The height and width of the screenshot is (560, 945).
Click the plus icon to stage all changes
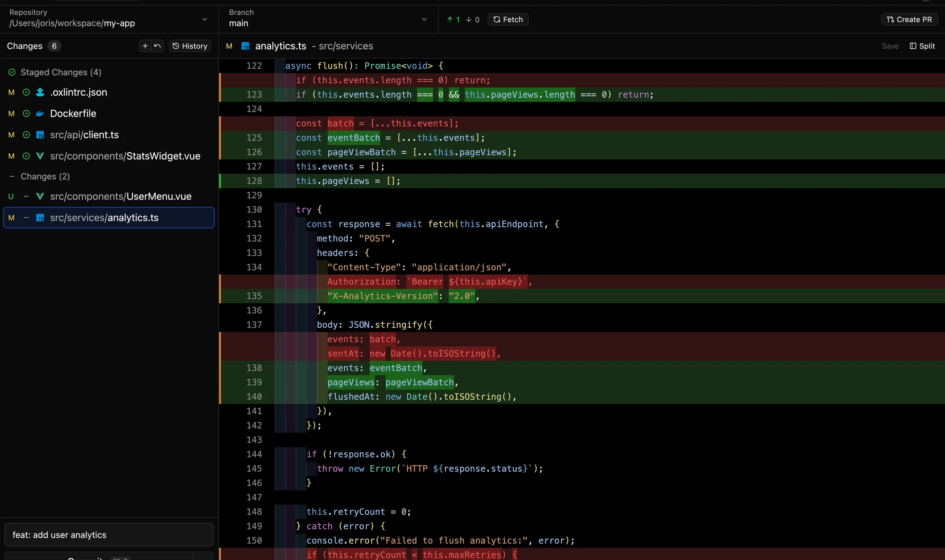pyautogui.click(x=145, y=46)
